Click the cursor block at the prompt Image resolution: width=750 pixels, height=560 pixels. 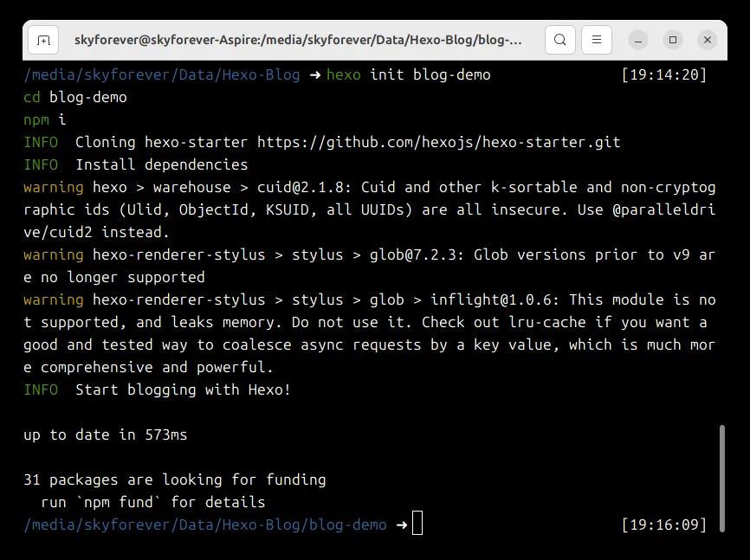tap(417, 525)
